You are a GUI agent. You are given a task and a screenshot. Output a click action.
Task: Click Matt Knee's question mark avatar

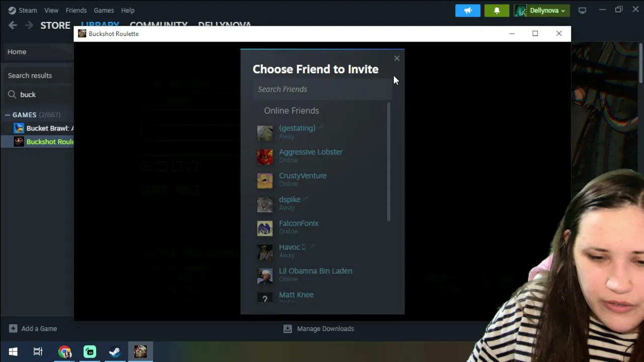[x=265, y=298]
